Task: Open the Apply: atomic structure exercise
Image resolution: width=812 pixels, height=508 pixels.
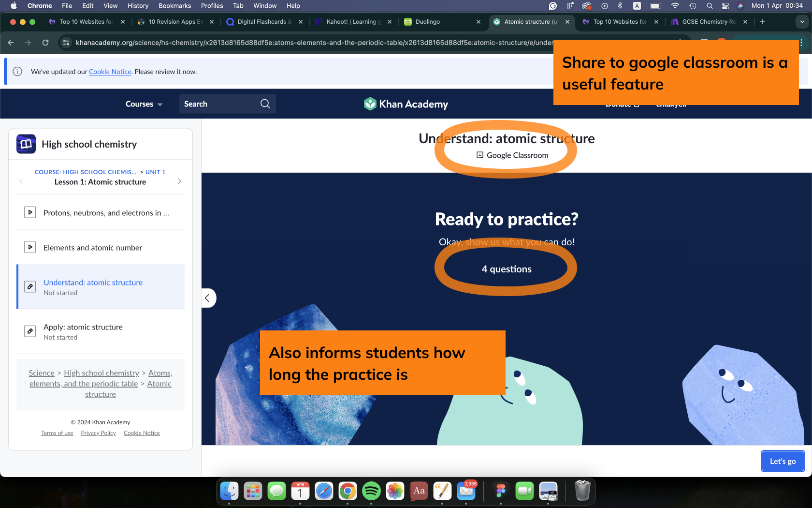Action: (101, 331)
